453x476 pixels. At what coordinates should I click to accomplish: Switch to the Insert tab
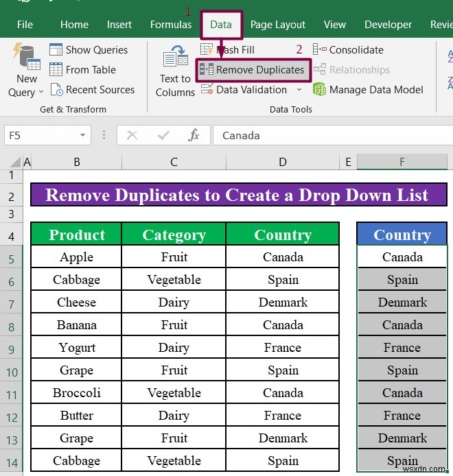tap(119, 25)
